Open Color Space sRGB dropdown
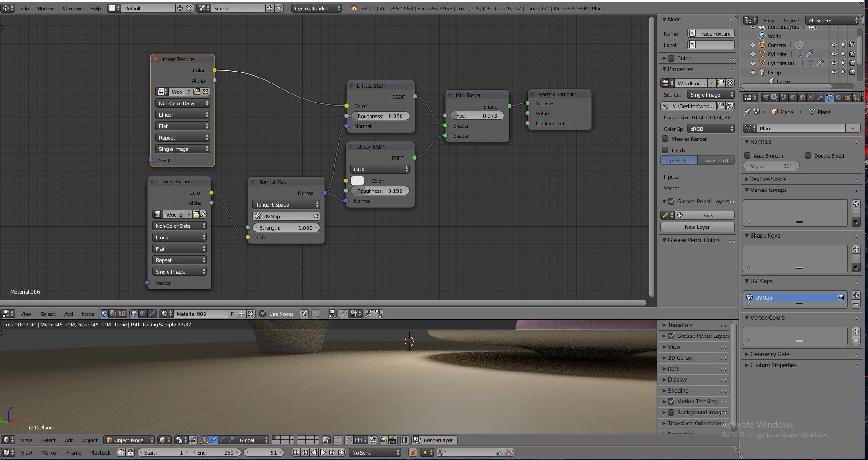Screen dimensions: 868x460 pos(711,129)
